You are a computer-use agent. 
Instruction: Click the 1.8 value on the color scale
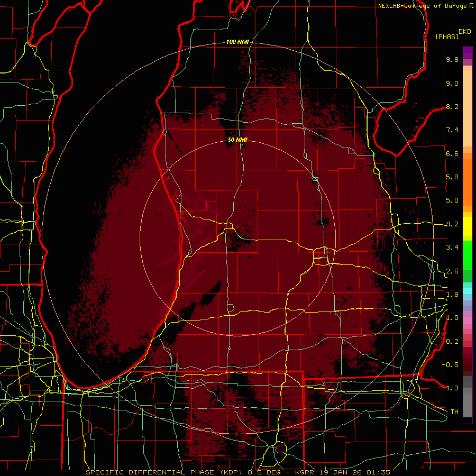(x=452, y=295)
